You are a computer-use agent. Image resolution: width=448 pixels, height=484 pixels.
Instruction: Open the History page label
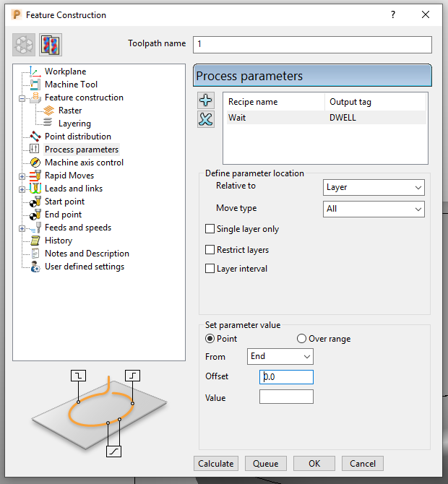[x=59, y=241]
